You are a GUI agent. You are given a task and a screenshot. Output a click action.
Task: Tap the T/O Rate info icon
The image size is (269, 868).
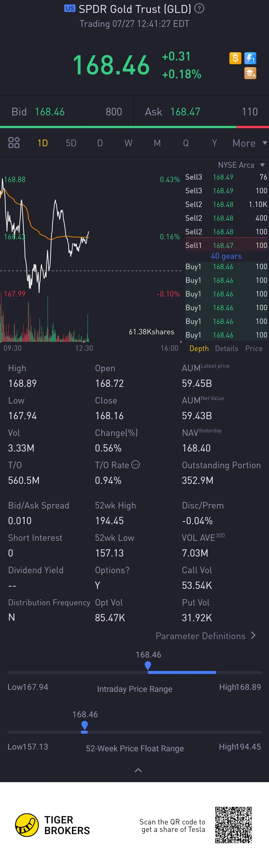pyautogui.click(x=135, y=465)
